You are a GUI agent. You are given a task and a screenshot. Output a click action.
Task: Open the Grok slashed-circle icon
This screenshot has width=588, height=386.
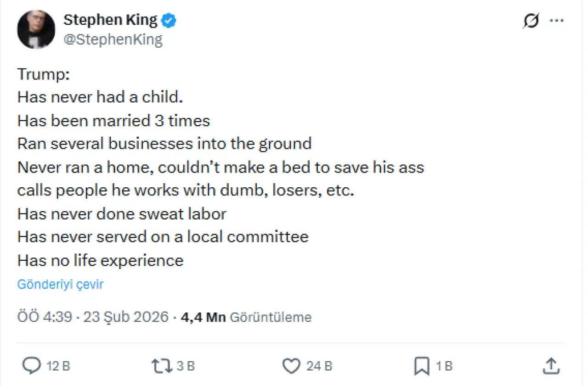click(531, 21)
